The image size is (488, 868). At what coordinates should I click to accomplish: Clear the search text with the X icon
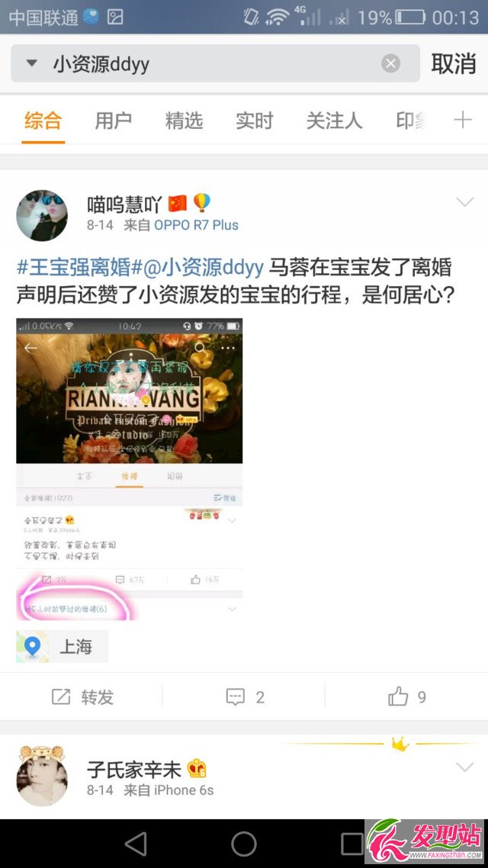click(x=390, y=63)
